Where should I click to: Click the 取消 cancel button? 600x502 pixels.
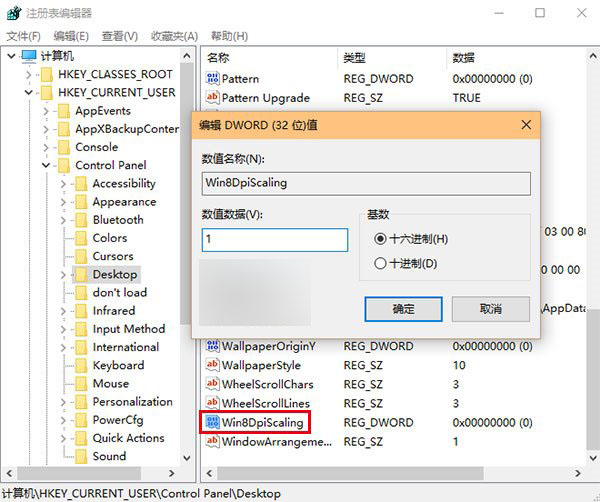pyautogui.click(x=491, y=309)
